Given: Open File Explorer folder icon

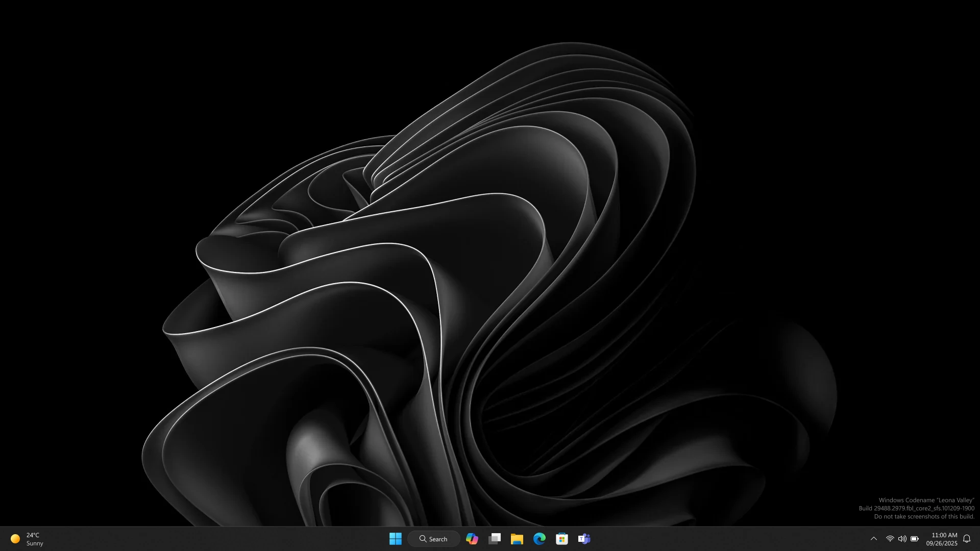Looking at the screenshot, I should pyautogui.click(x=517, y=539).
